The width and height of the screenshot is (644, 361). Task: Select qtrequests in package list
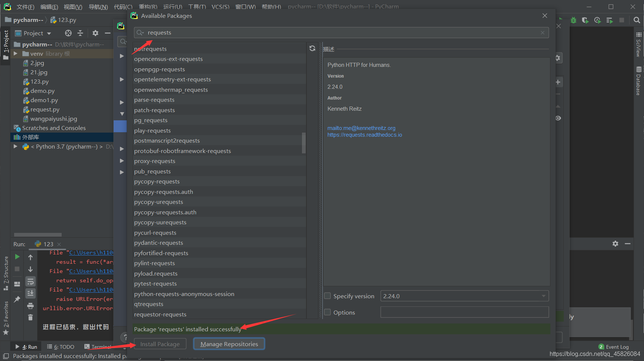point(219,304)
